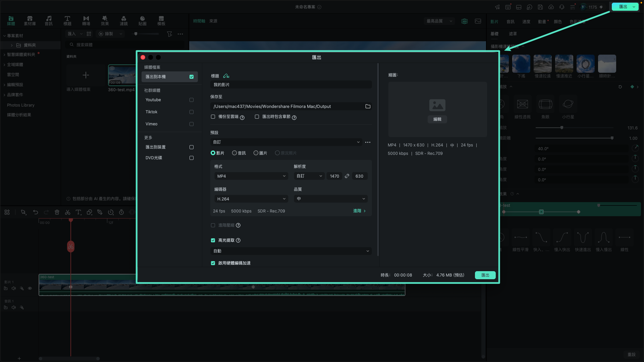Select the 音訊 radio button
The width and height of the screenshot is (644, 362).
click(234, 153)
